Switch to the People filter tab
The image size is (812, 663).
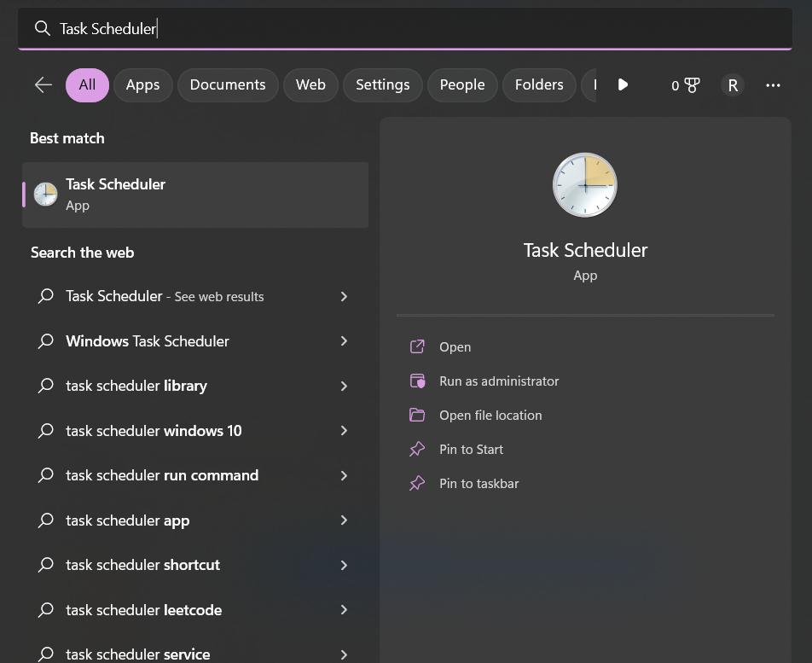click(x=462, y=85)
